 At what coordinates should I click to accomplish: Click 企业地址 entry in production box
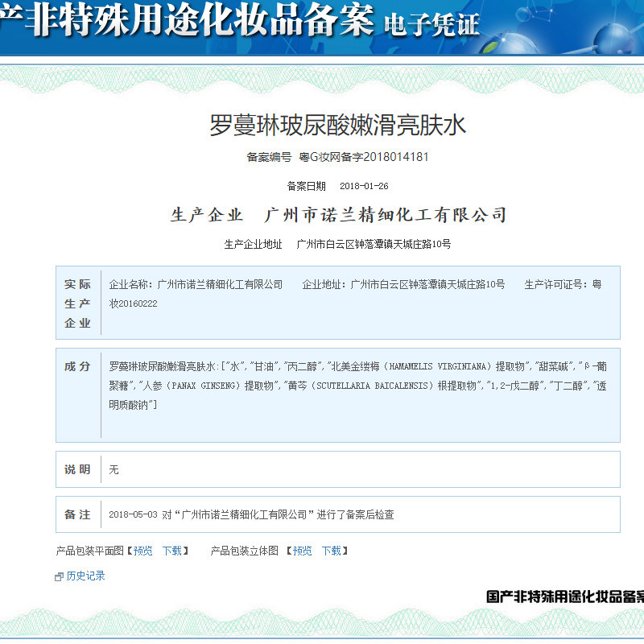point(404,284)
